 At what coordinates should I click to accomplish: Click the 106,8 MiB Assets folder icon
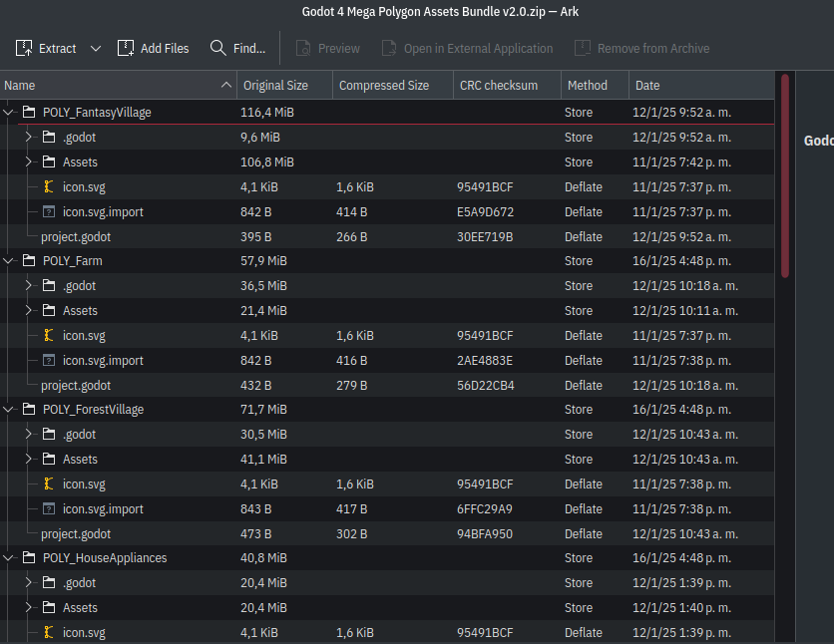tap(49, 162)
